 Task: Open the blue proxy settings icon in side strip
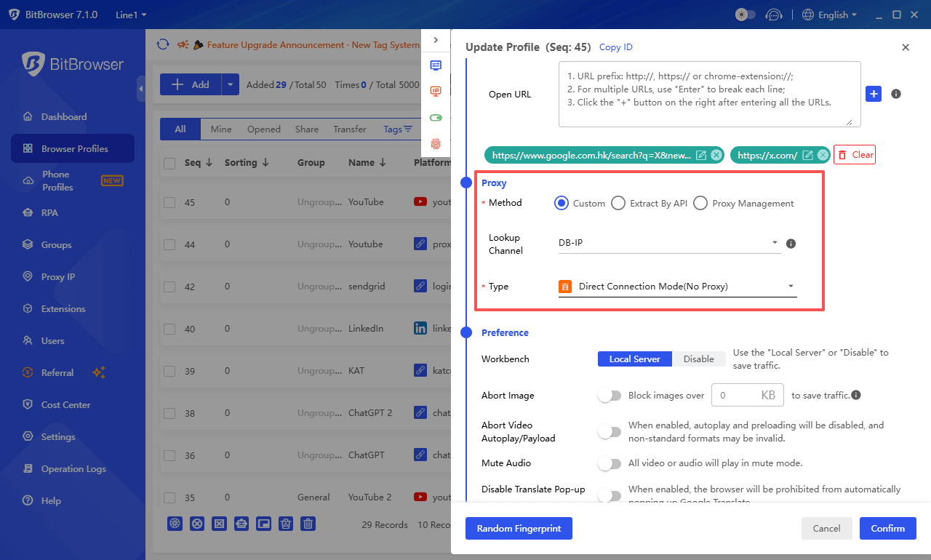point(436,65)
